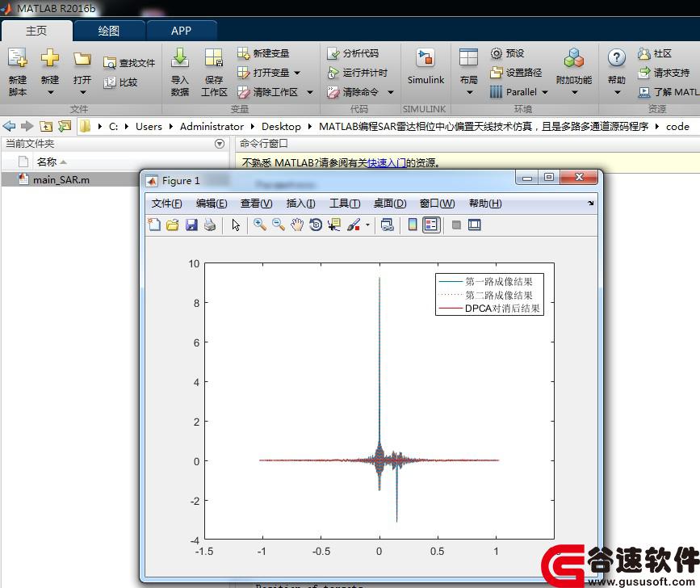Viewport: 700px width, 588px height.
Task: Click the Administrator path segment
Action: click(x=212, y=126)
